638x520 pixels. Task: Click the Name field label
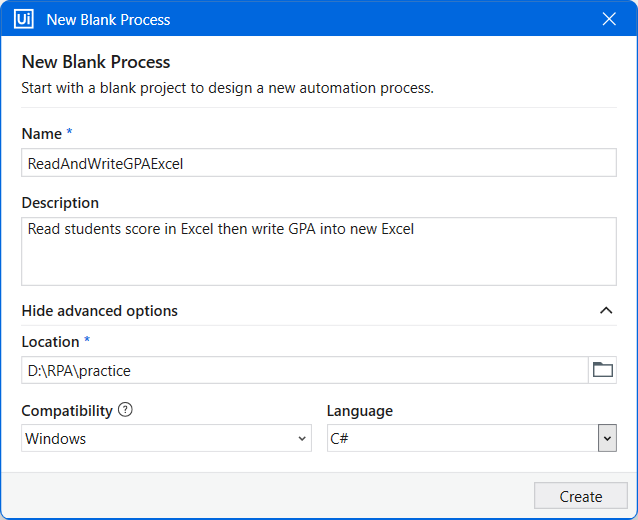click(x=42, y=134)
